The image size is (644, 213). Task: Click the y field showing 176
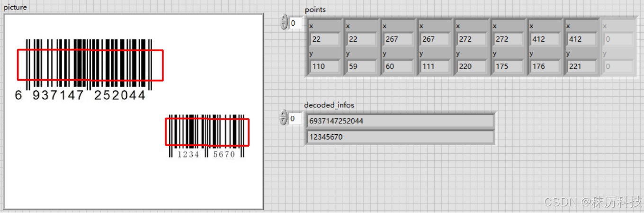tap(546, 66)
